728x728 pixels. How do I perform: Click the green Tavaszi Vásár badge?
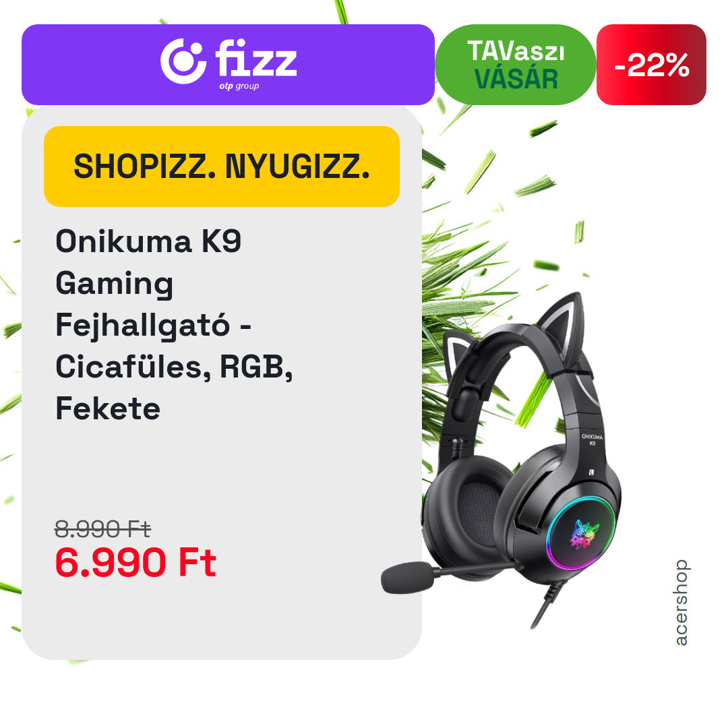point(516,65)
